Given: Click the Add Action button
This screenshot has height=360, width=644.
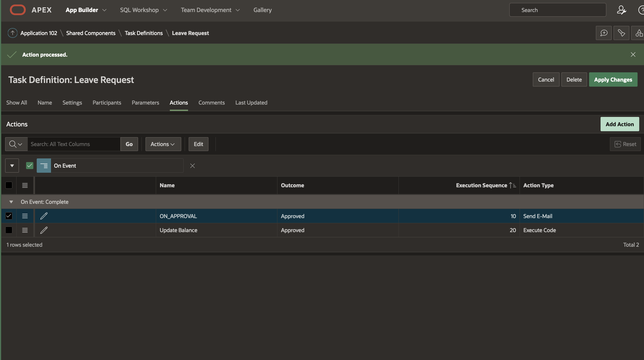Looking at the screenshot, I should pos(619,124).
